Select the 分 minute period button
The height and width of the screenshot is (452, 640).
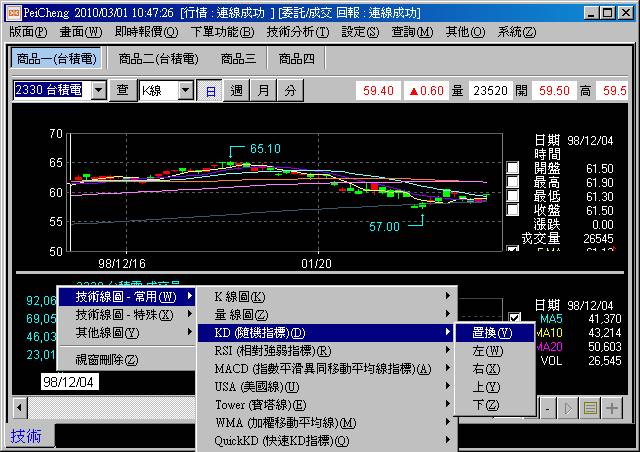point(290,90)
